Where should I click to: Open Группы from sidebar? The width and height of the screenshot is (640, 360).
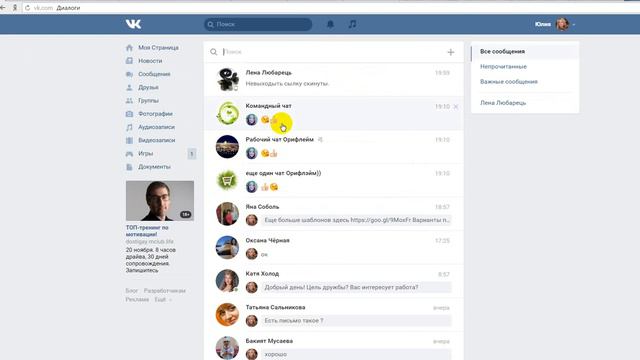pos(148,100)
